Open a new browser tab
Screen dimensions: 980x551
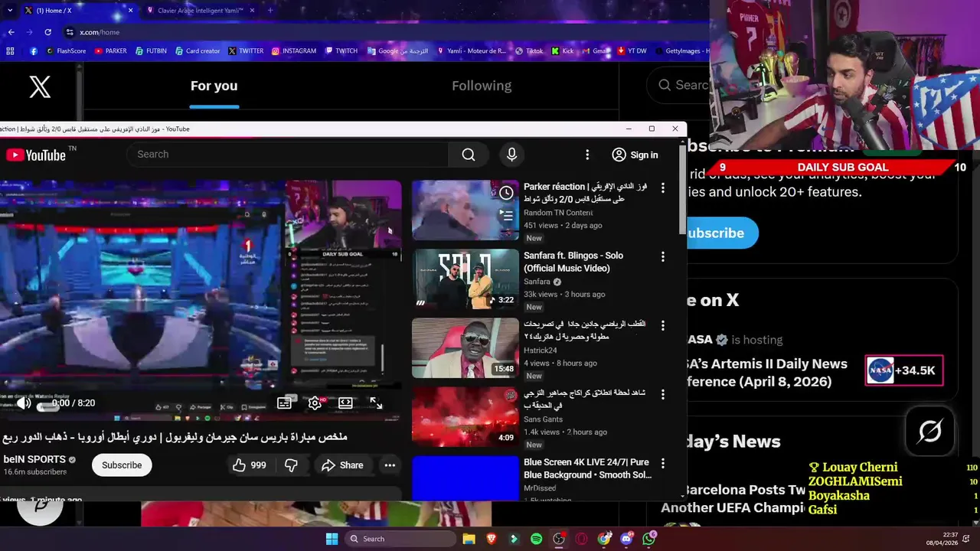point(269,11)
